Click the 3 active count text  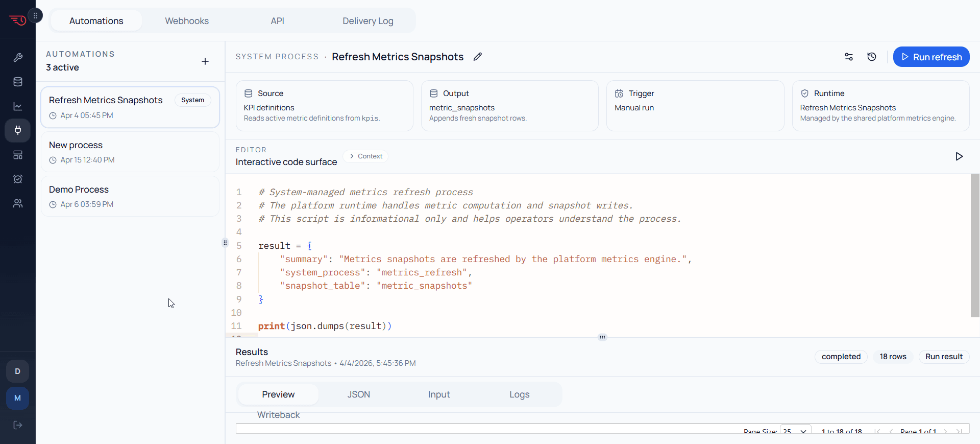(x=62, y=67)
